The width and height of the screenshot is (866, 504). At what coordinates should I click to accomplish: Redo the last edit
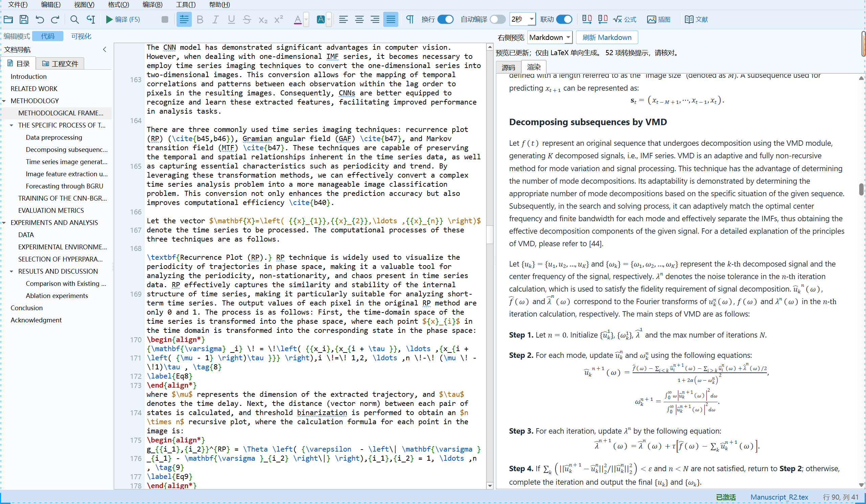55,19
